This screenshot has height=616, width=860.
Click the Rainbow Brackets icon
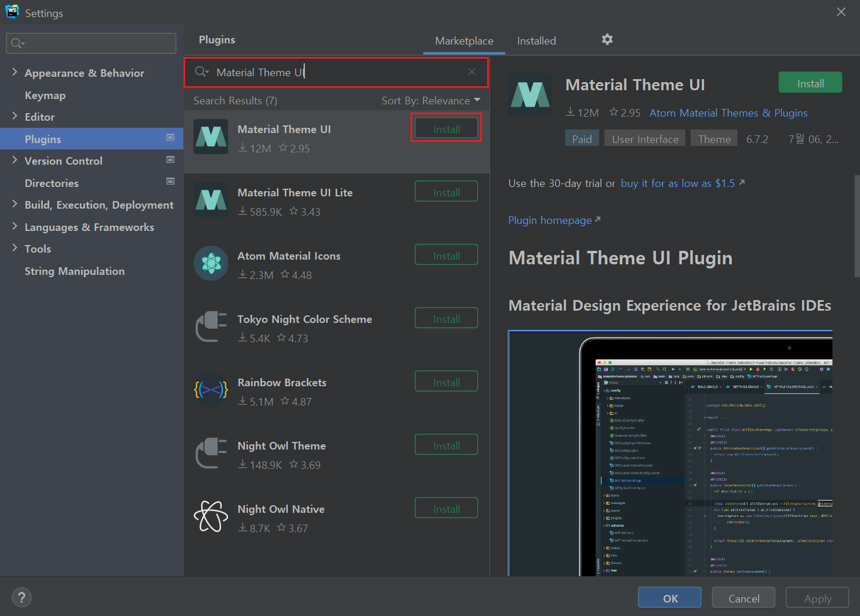pos(211,390)
